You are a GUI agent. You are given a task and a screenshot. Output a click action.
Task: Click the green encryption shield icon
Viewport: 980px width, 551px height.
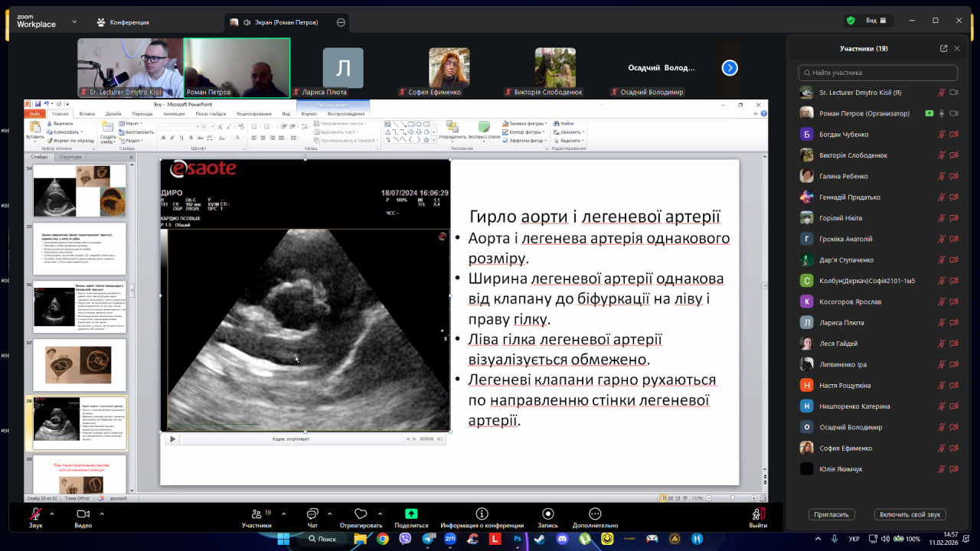(851, 21)
